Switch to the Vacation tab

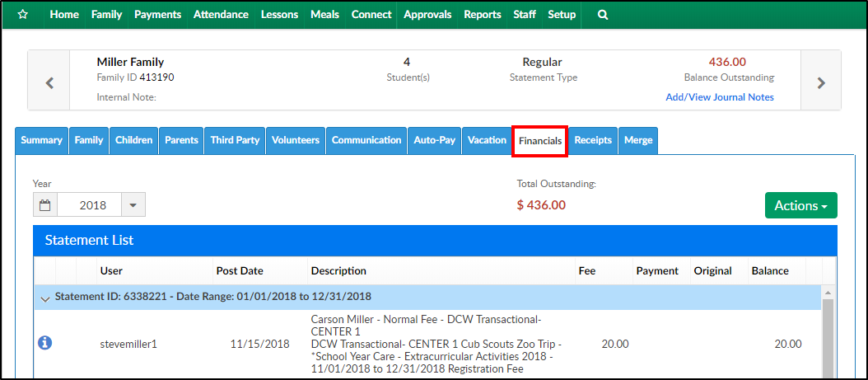tap(487, 141)
